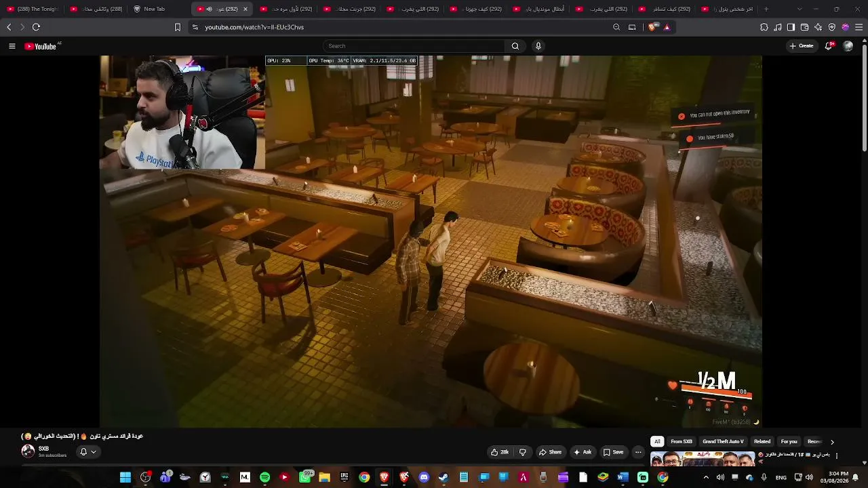This screenshot has height=488, width=868.
Task: Open the browser extensions puzzle icon
Action: click(x=764, y=27)
